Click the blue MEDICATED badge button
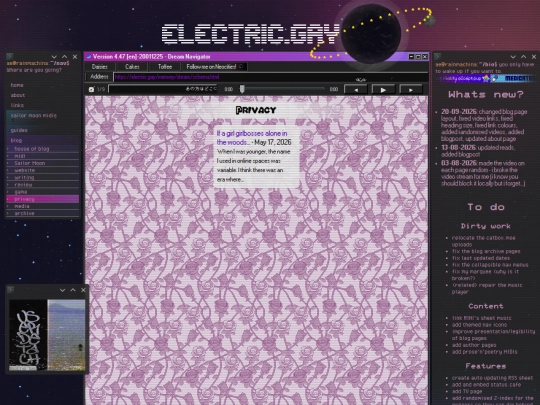 tap(513, 79)
